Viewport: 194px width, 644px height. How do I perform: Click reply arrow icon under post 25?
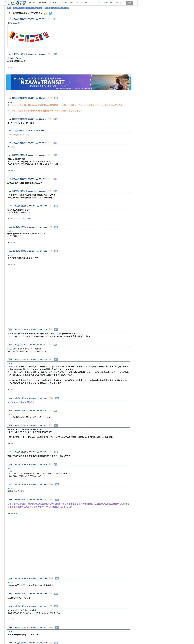pyautogui.click(x=9, y=619)
